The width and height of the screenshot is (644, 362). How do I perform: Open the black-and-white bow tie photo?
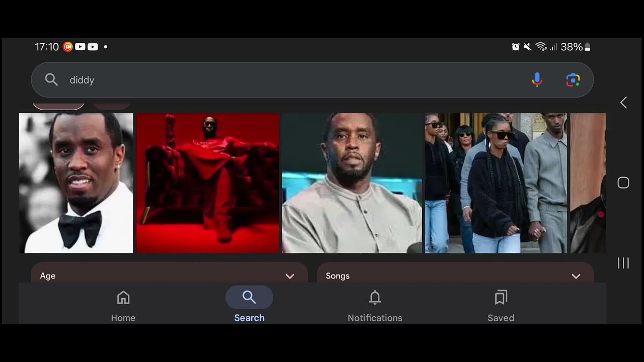[x=76, y=183]
